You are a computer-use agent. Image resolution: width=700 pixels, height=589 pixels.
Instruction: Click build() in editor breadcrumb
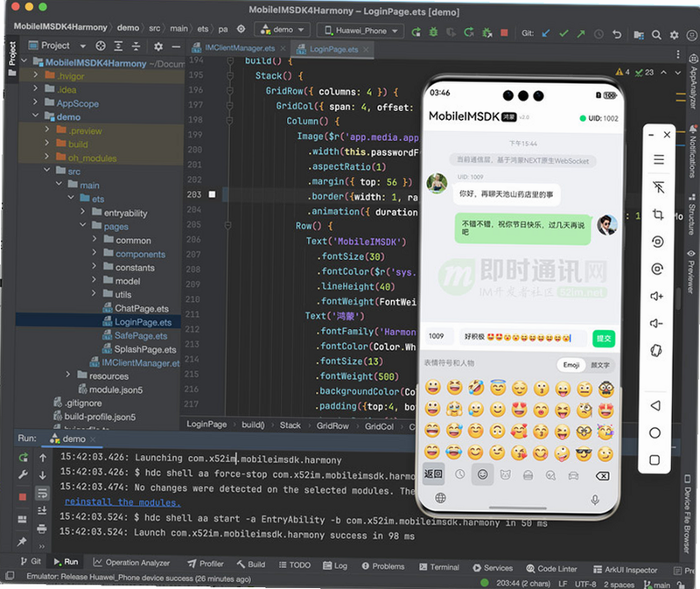[253, 424]
